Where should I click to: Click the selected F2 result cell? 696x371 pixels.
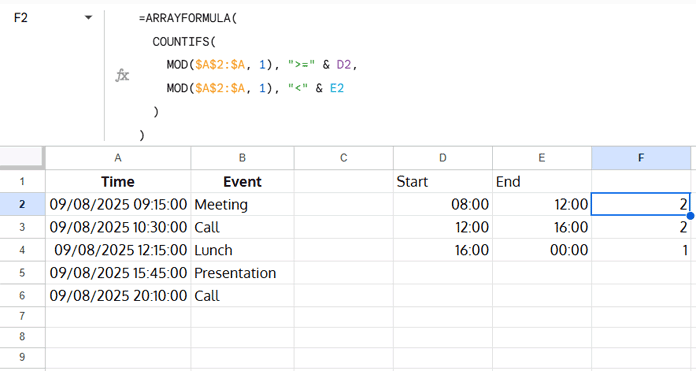[641, 204]
